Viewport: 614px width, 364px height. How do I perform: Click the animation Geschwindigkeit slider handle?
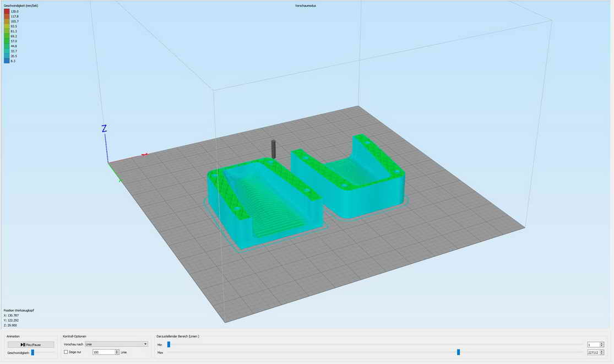(x=32, y=352)
